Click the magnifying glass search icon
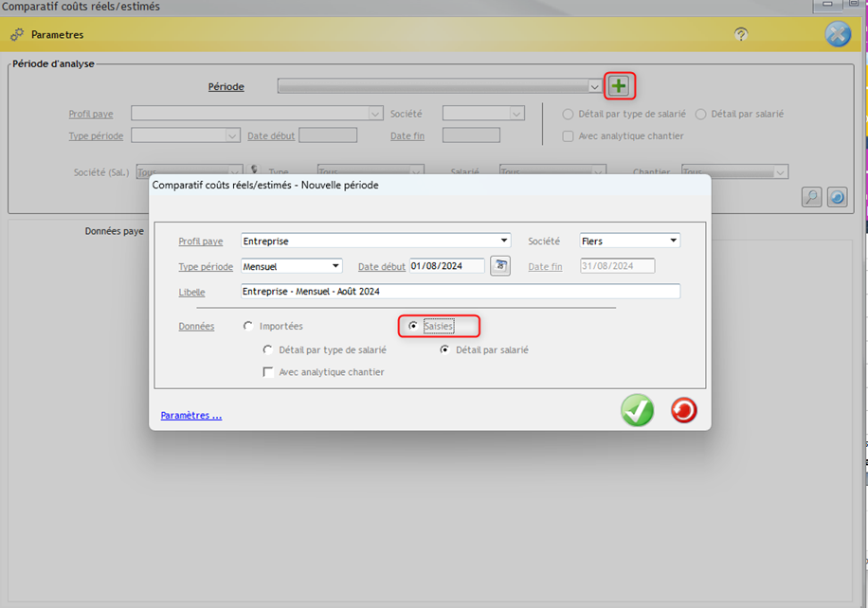868x608 pixels. (811, 197)
